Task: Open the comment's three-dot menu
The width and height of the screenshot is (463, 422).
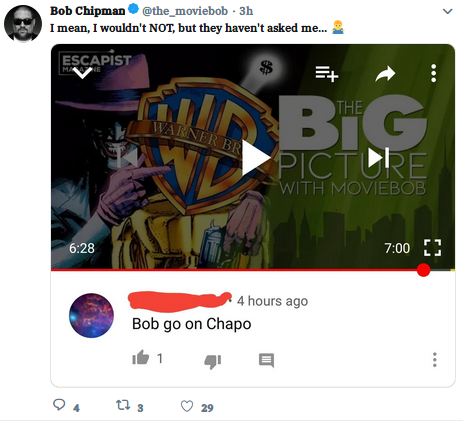Action: point(434,360)
